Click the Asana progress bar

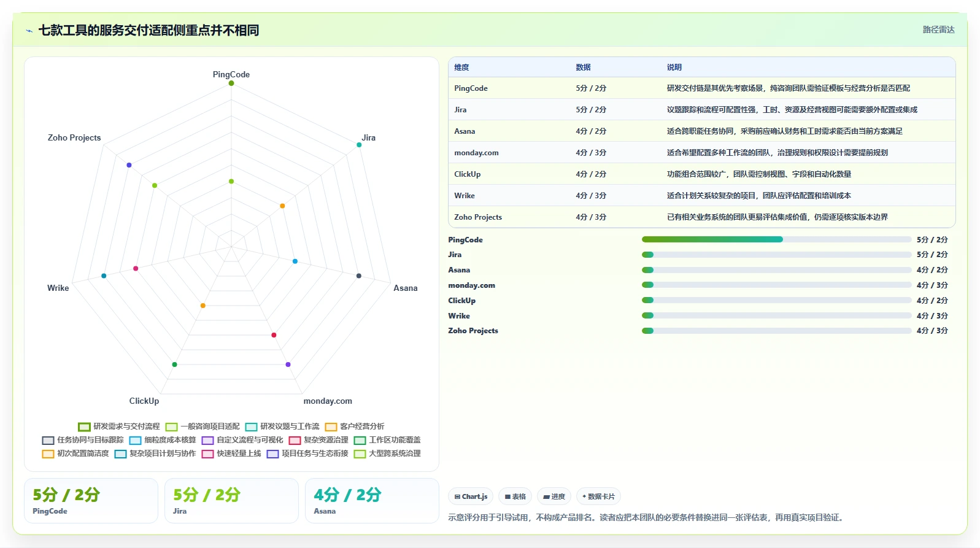coord(776,270)
